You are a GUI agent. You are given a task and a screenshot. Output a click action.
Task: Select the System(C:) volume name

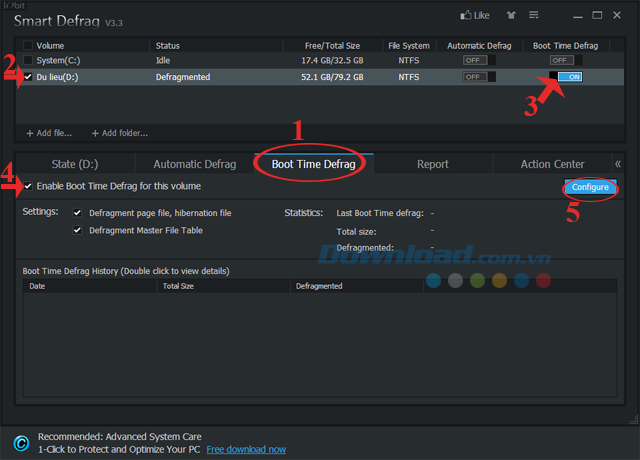tap(58, 60)
